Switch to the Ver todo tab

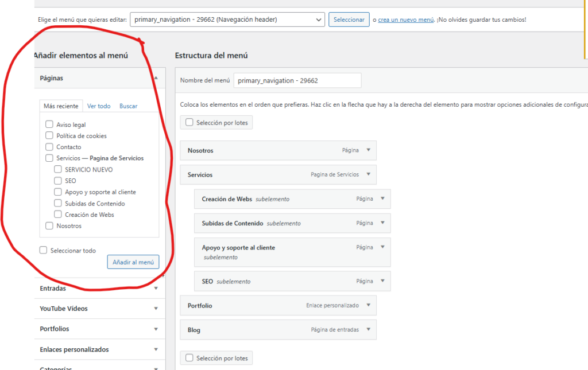click(99, 106)
